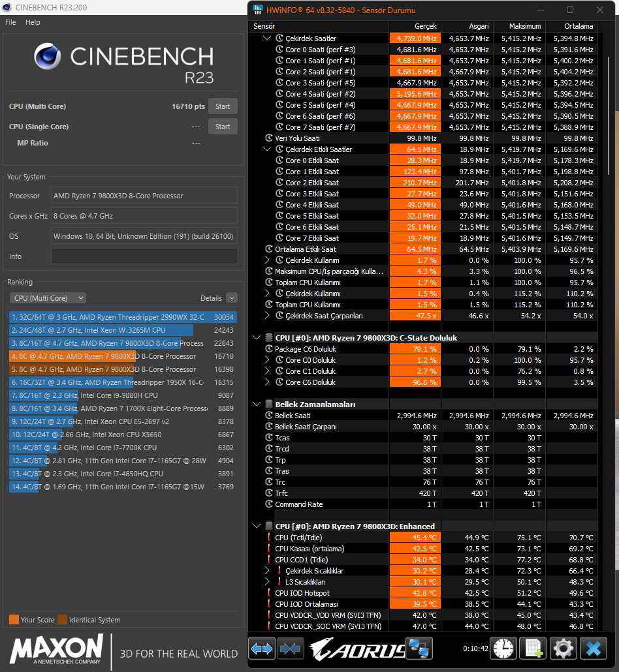Open HWiNFO network remote monitors icon
The width and height of the screenshot is (619, 672).
tap(420, 649)
